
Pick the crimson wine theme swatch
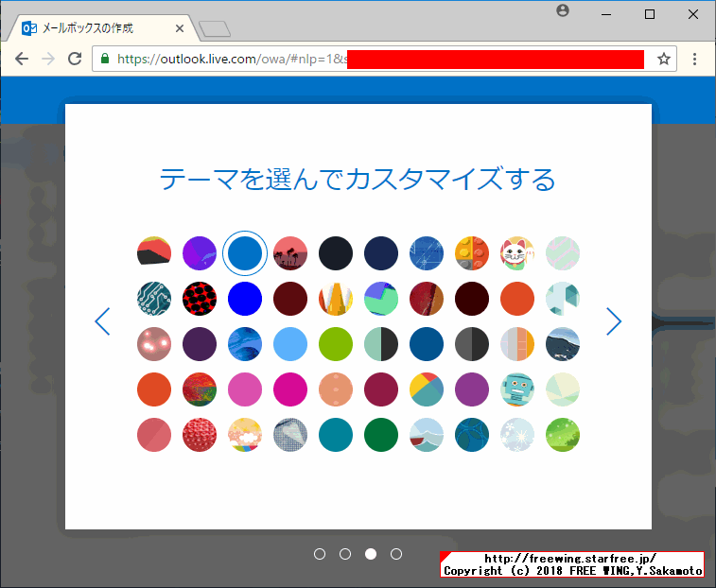pos(381,389)
